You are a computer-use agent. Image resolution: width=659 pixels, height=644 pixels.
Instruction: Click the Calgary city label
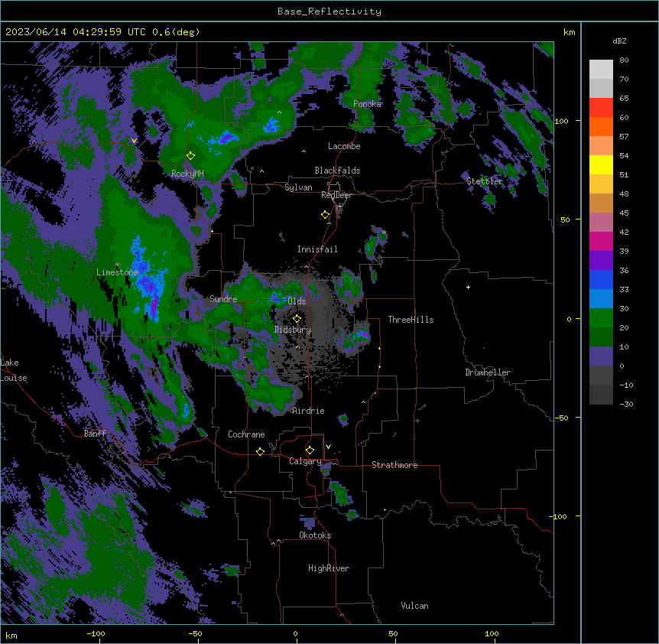click(x=305, y=461)
